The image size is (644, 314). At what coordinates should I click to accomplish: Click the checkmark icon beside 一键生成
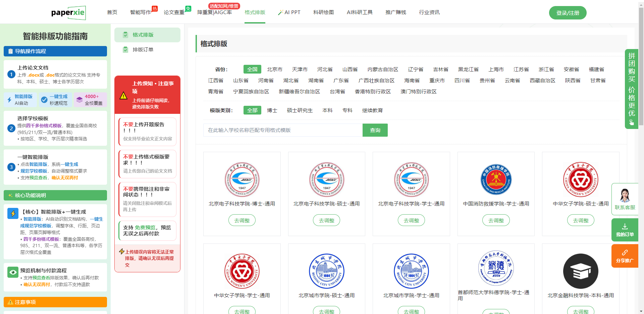44,100
